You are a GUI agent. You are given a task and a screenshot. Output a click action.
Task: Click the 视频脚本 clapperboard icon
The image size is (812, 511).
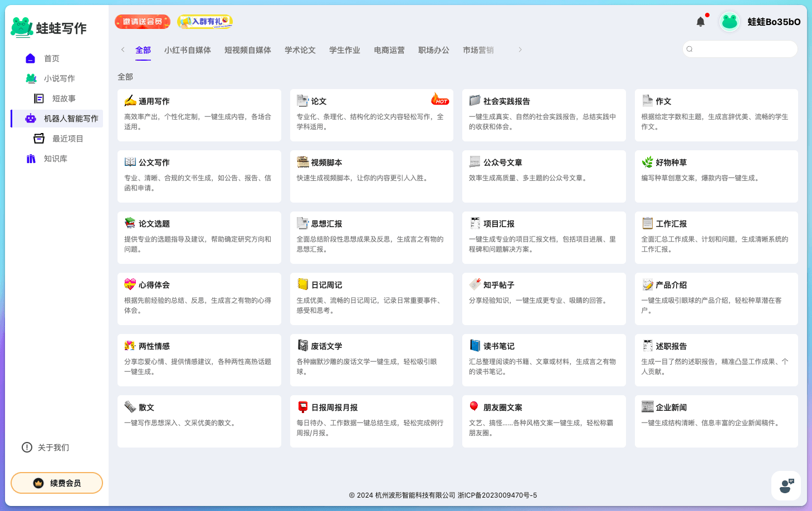(303, 162)
